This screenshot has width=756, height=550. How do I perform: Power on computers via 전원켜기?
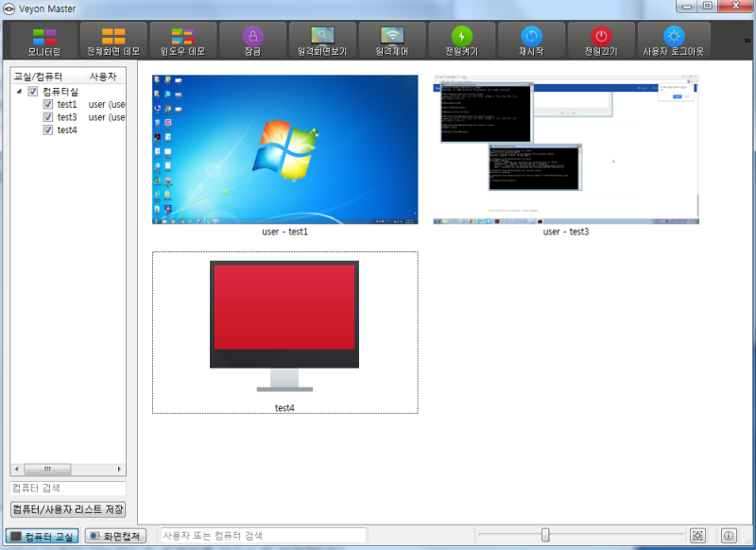pyautogui.click(x=461, y=41)
